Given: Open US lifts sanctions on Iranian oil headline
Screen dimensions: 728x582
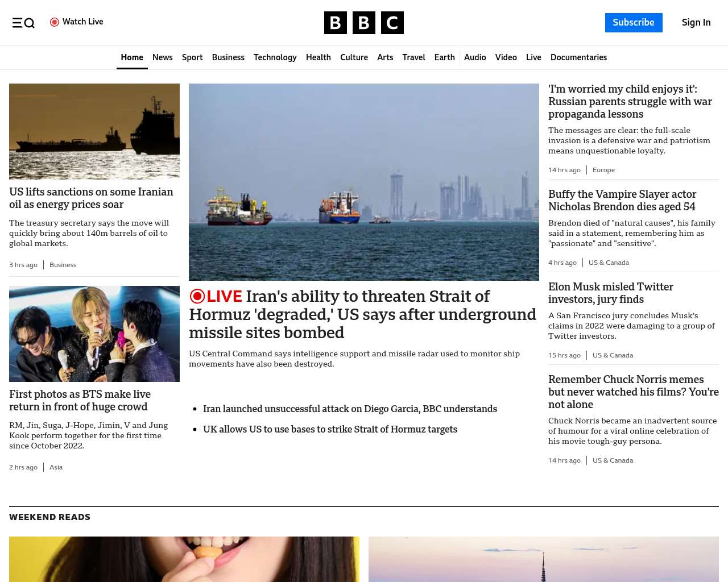Looking at the screenshot, I should coord(91,198).
